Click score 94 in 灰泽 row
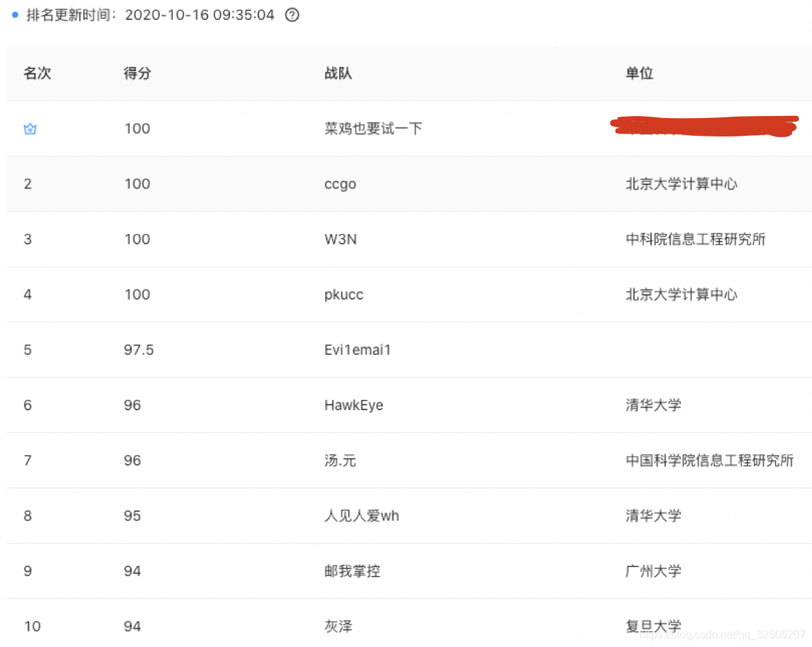 click(132, 627)
